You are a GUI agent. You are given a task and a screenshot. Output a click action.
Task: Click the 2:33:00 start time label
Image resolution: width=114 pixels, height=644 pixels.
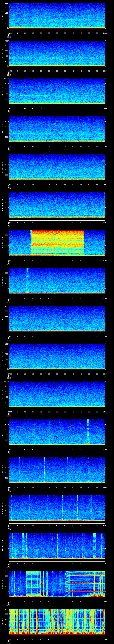pos(9,601)
